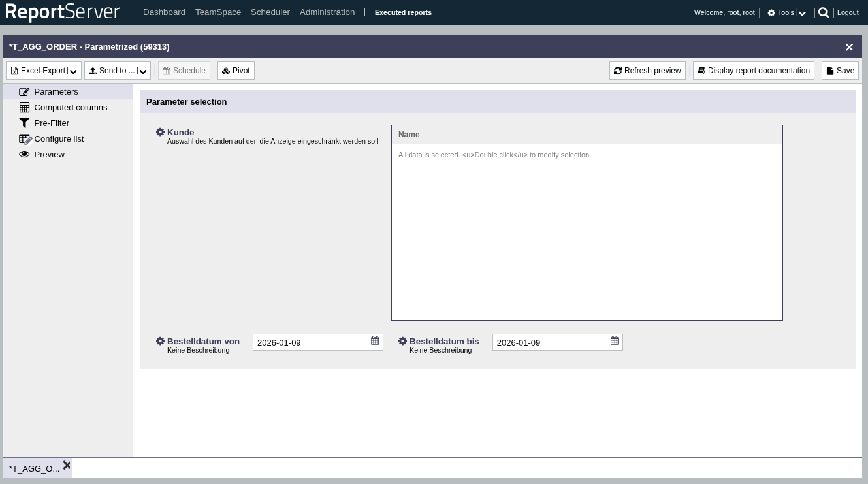The image size is (868, 484).
Task: Click the Bestelldatum von date field
Action: pyautogui.click(x=311, y=342)
